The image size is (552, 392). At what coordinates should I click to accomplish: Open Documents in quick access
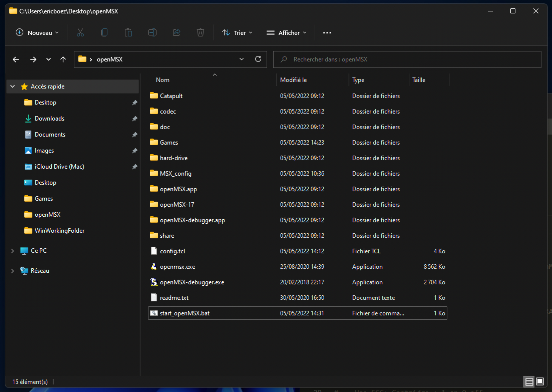(x=50, y=134)
